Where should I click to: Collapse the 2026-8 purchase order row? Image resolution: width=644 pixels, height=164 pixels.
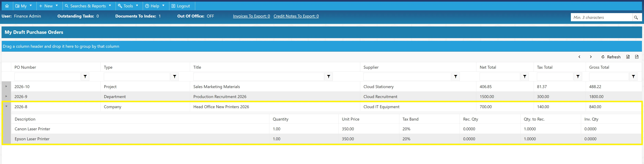(6, 106)
